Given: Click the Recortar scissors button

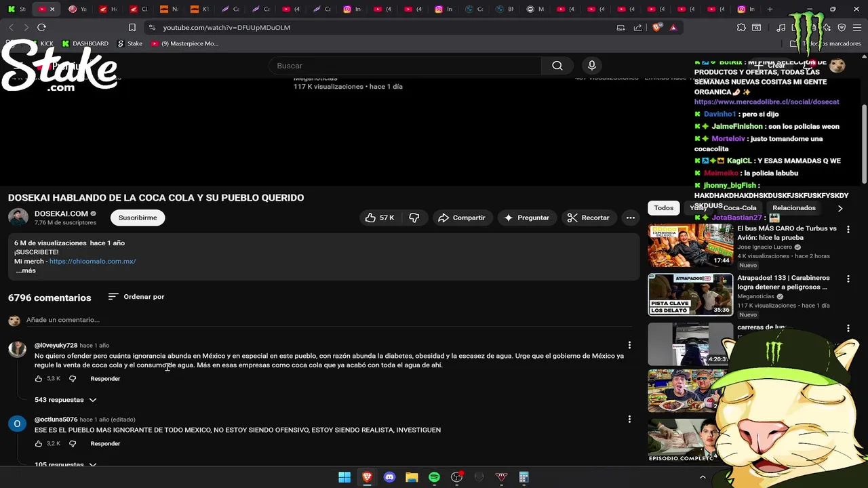Looking at the screenshot, I should coord(588,218).
